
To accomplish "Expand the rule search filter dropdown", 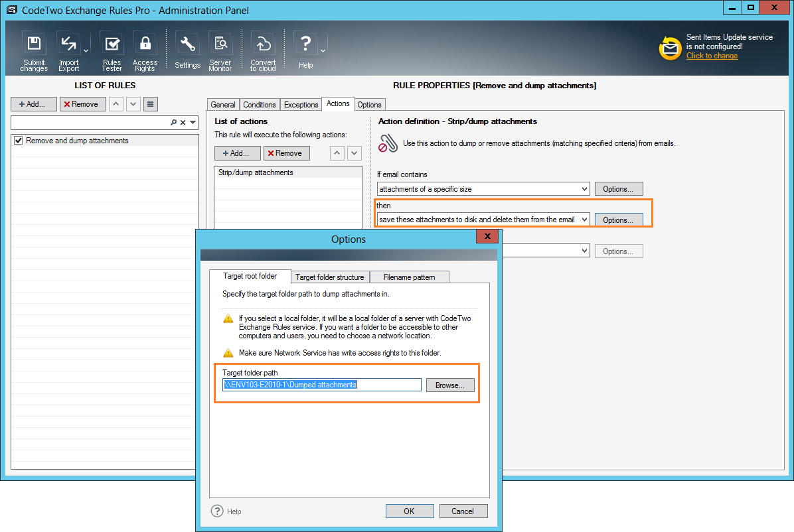I will [x=193, y=123].
